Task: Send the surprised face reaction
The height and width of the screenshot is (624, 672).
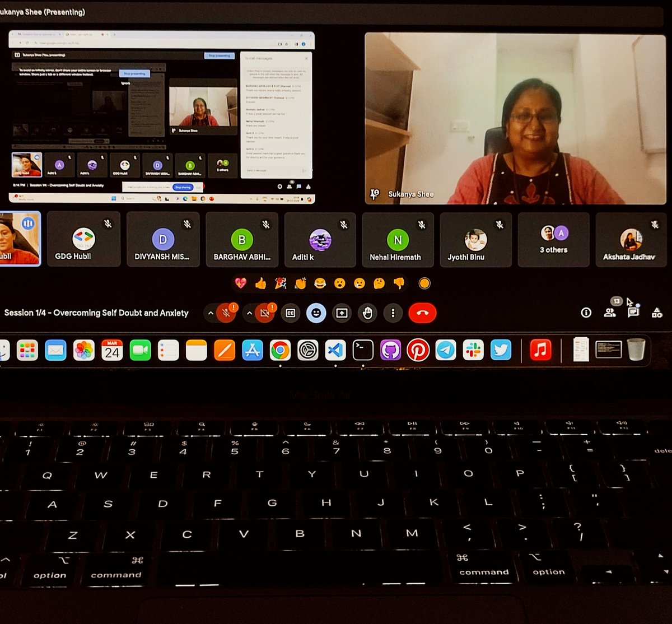Action: (339, 283)
